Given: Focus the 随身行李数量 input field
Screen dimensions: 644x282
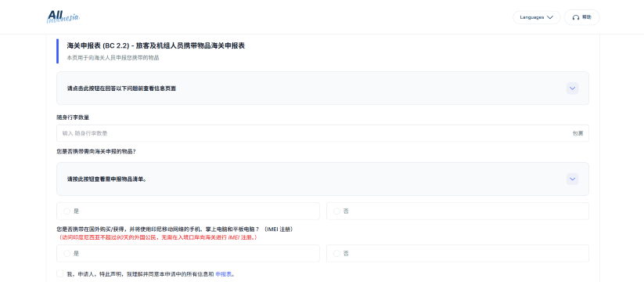Looking at the screenshot, I should coord(322,133).
